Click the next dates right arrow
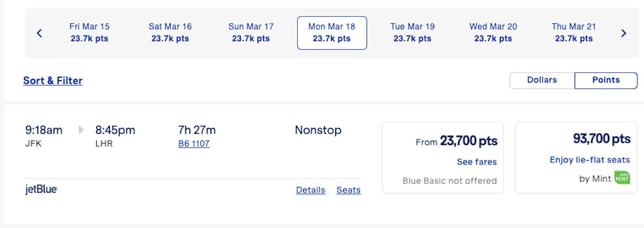 pyautogui.click(x=623, y=33)
